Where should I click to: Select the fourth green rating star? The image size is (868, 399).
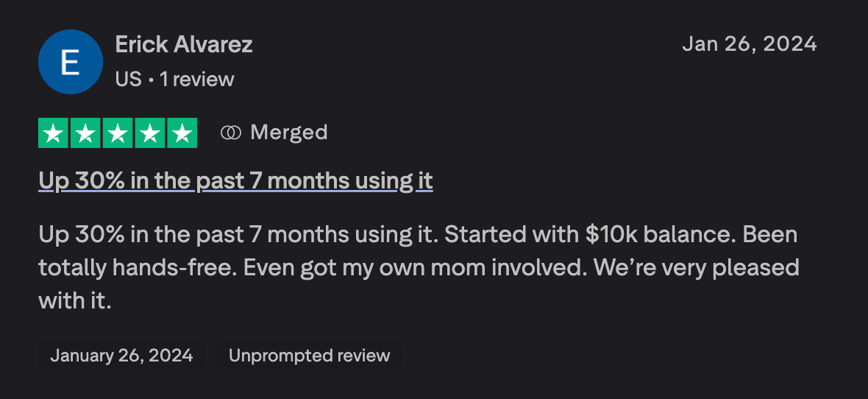(x=150, y=133)
